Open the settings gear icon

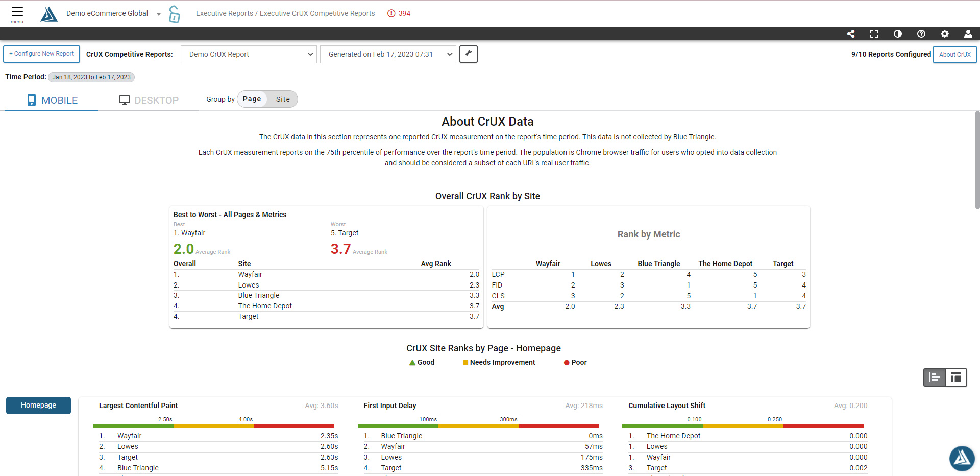(x=945, y=34)
